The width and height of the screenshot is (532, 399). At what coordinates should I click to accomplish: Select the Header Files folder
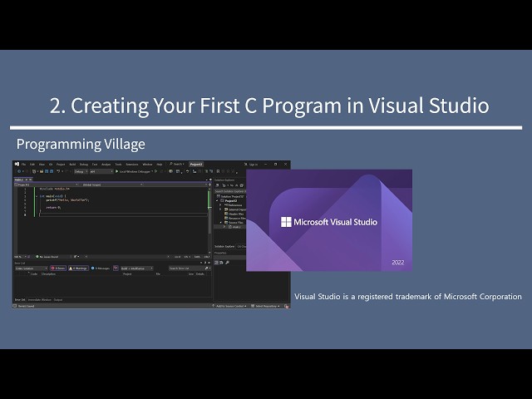point(234,214)
